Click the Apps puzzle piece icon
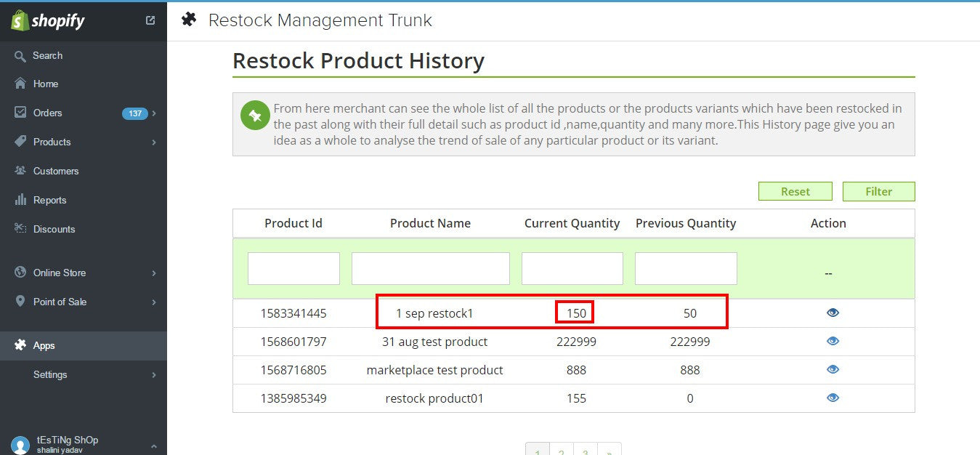980x455 pixels. [x=20, y=345]
